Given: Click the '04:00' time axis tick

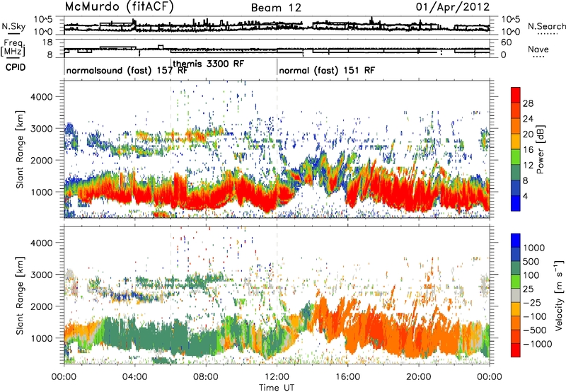Looking at the screenshot, I should tap(134, 377).
